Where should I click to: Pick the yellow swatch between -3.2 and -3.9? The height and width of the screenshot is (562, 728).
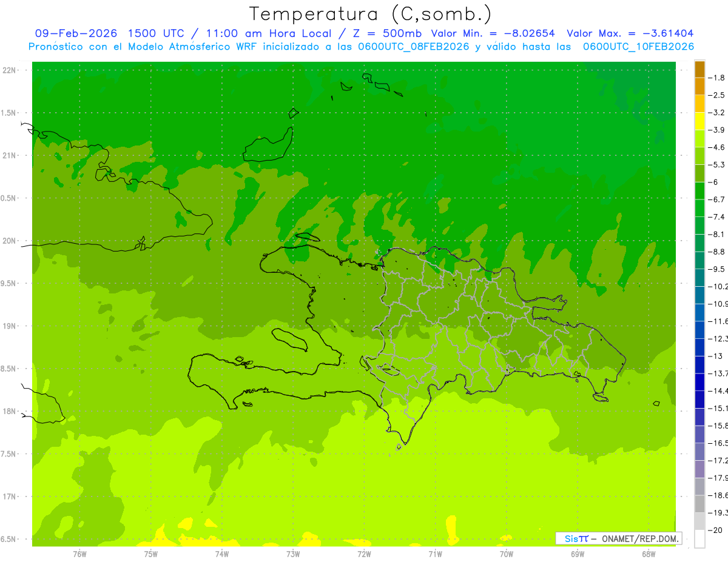click(x=699, y=121)
